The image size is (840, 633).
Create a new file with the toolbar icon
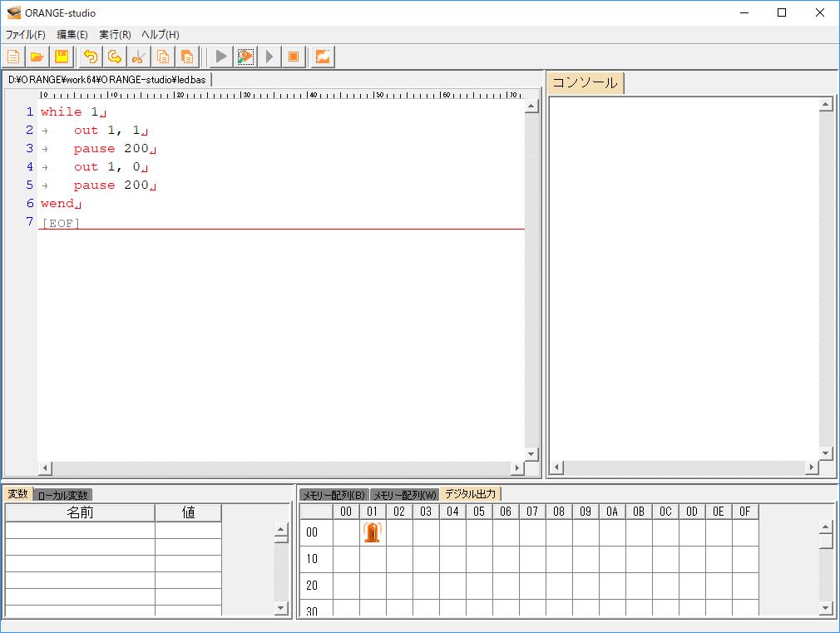[13, 57]
